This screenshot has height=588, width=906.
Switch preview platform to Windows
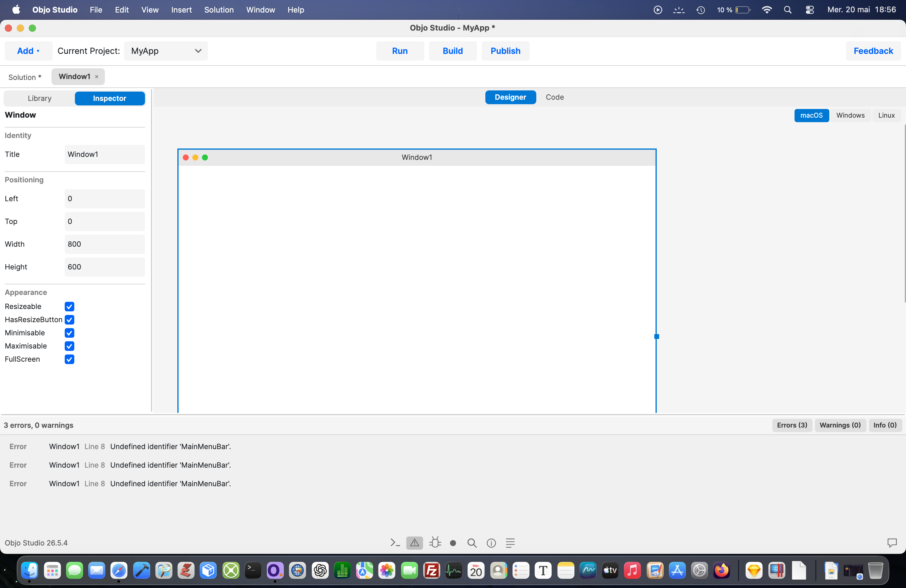pos(850,115)
